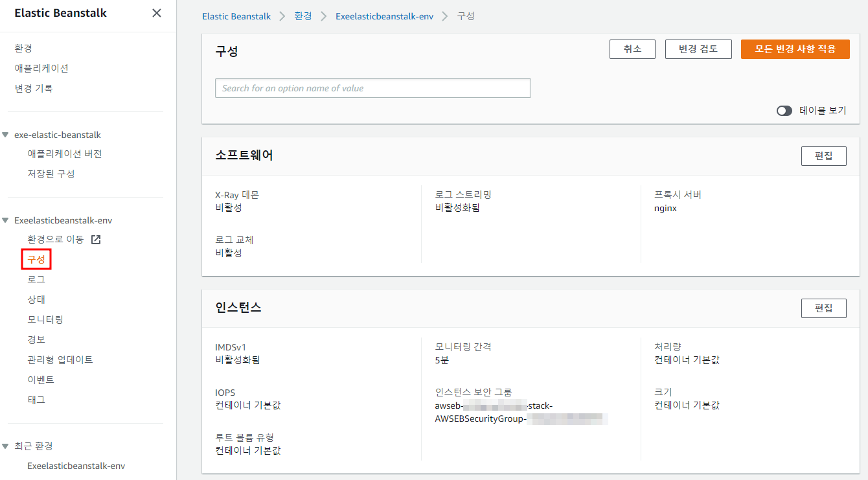Collapse the exe-elastic-beanstalk tree section
Image resolution: width=868 pixels, height=480 pixels.
[x=6, y=135]
